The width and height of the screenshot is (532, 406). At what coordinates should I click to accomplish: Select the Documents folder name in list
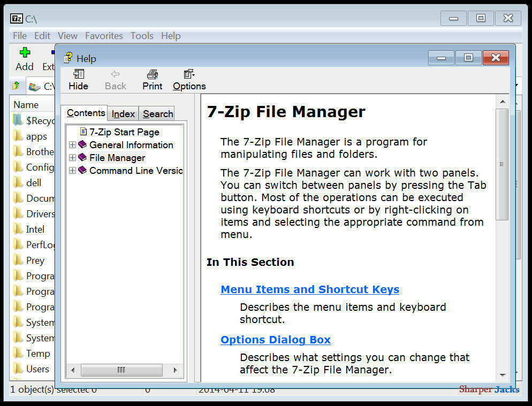click(40, 198)
